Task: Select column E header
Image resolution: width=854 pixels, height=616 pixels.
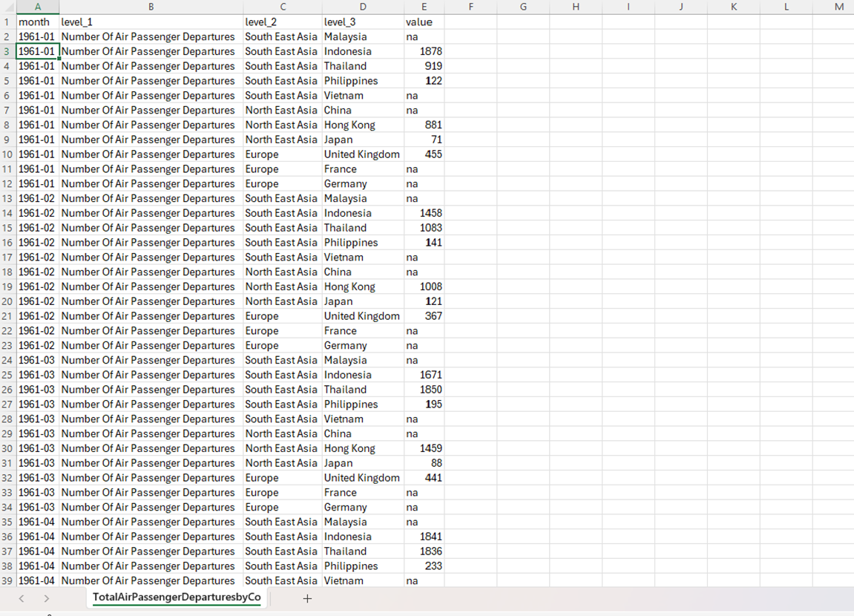Action: pyautogui.click(x=424, y=7)
